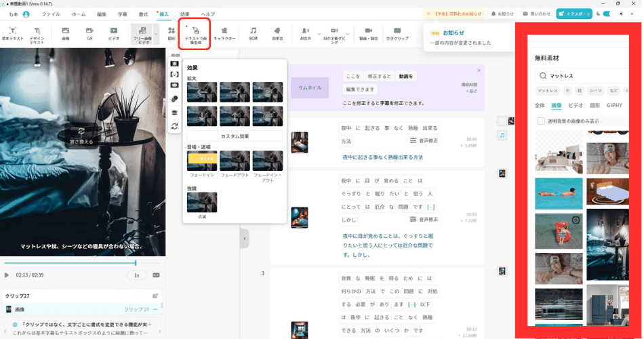Select the デザインテキスト tool

click(37, 35)
